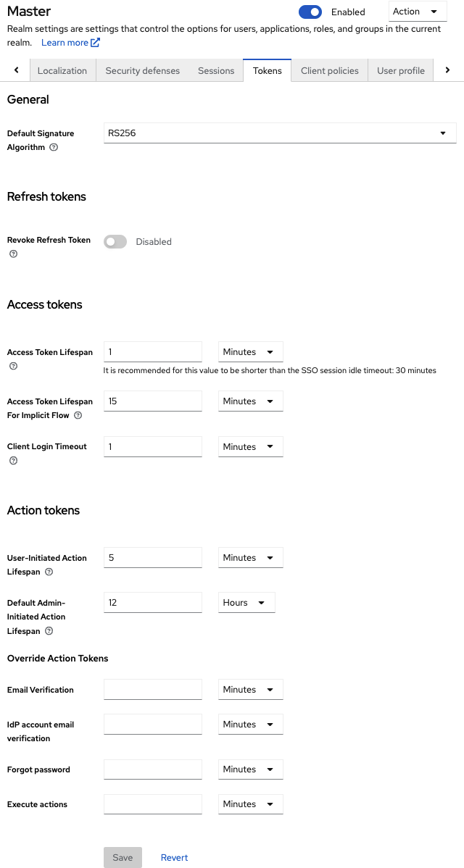Click the Email Verification input field
The height and width of the screenshot is (868, 464).
(x=152, y=689)
